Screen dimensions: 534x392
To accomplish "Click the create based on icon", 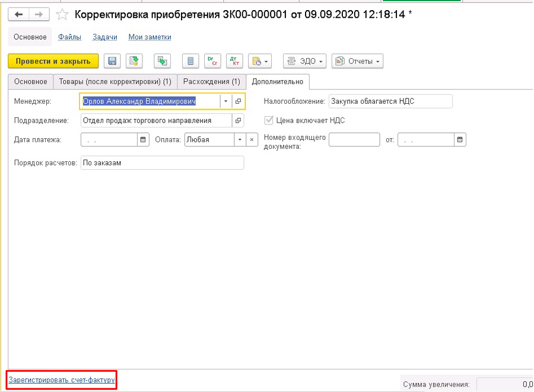I will (162, 61).
